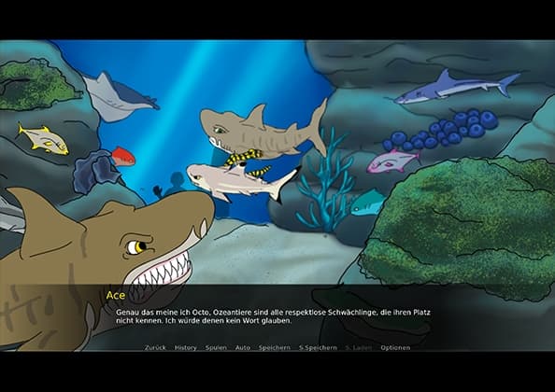Toggle Auto advance mode
The image size is (555, 392).
243,347
